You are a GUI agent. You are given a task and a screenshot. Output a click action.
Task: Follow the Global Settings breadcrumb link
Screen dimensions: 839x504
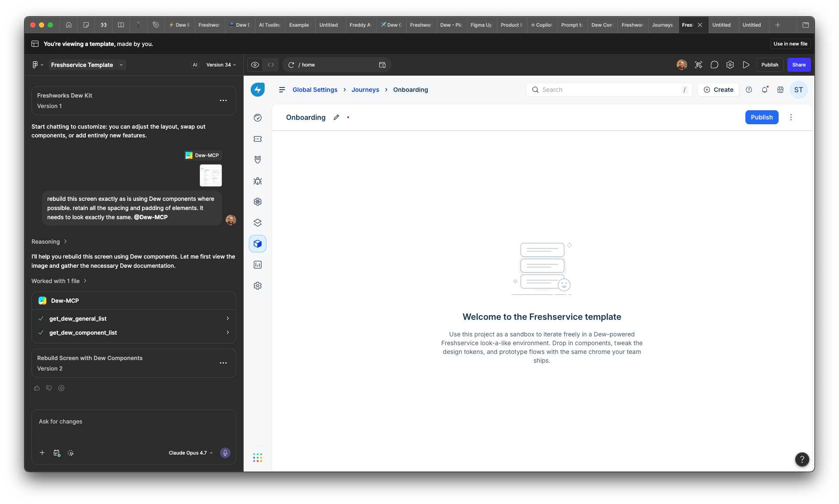coord(315,90)
